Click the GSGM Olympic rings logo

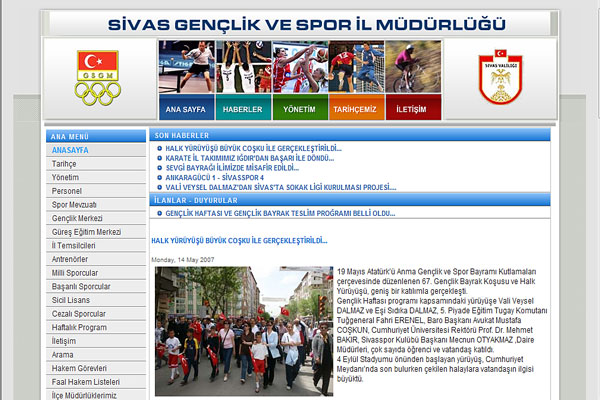98,78
